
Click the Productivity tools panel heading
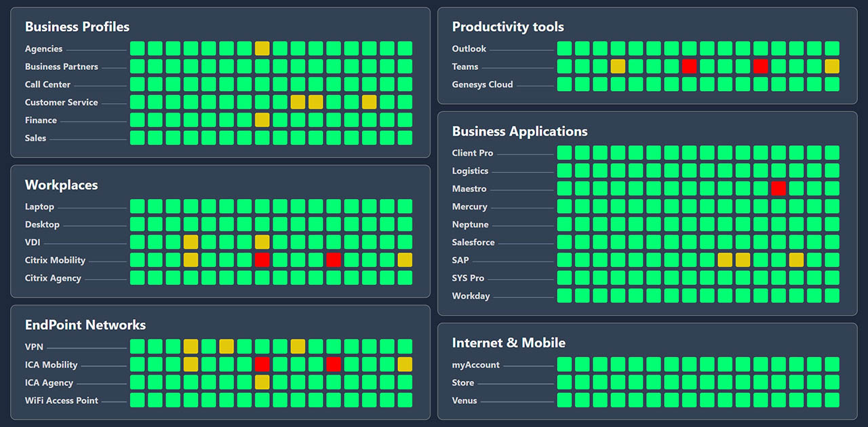508,27
